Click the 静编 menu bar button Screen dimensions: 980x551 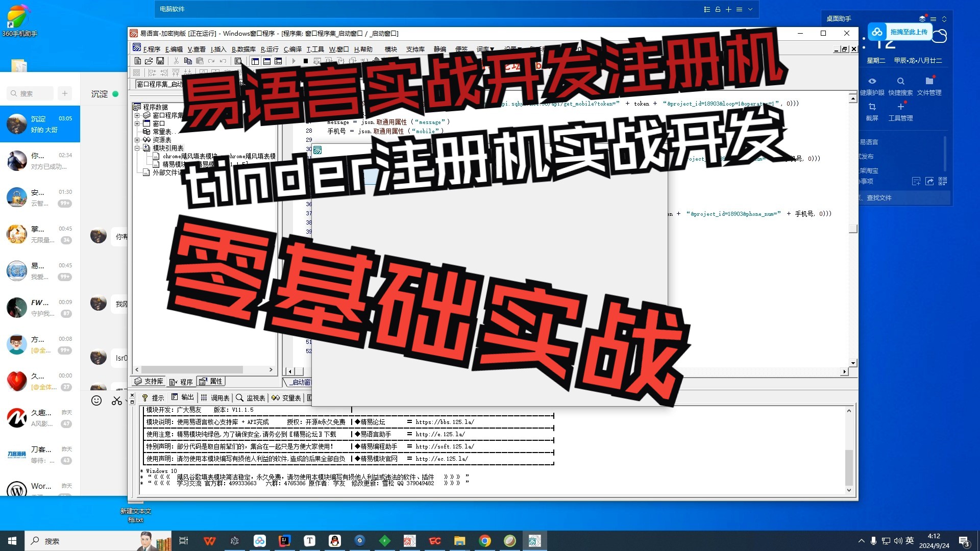pos(440,49)
